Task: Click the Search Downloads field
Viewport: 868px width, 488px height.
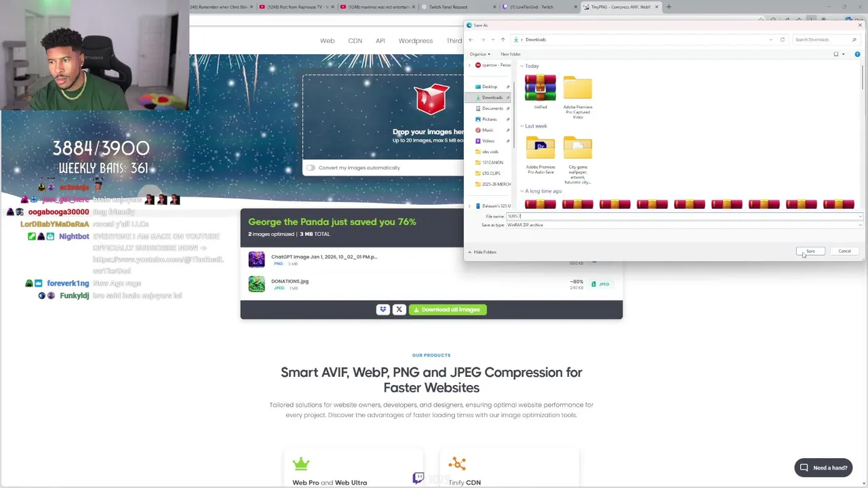Action: pyautogui.click(x=825, y=39)
